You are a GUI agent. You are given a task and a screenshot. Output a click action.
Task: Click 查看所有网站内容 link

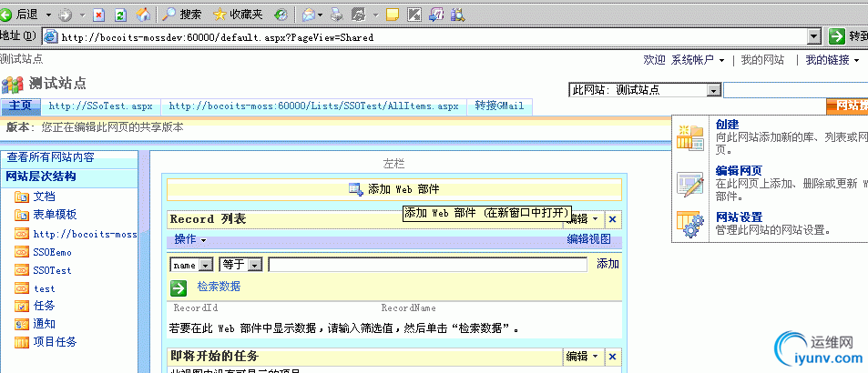[x=50, y=157]
